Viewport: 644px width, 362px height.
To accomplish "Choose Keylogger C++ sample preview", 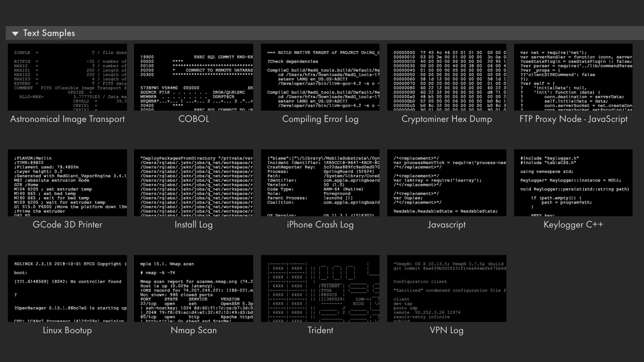I will pos(573,183).
